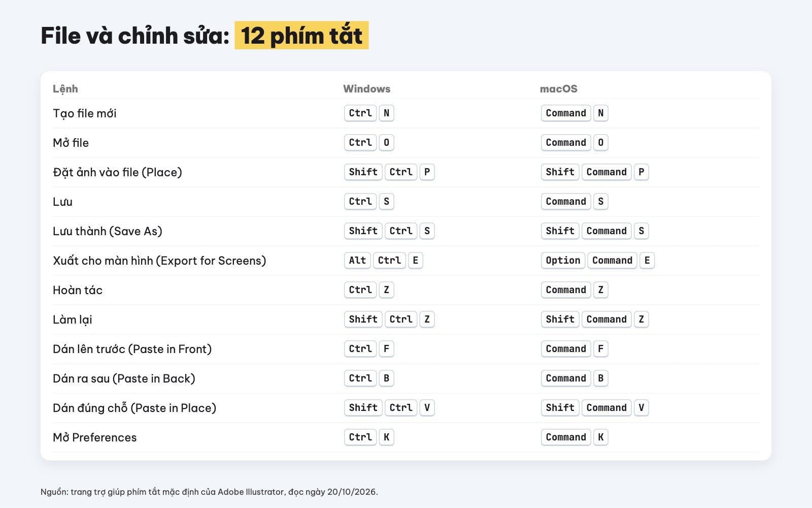
Task: Click the Windows N key for Tạo file mới
Action: tap(386, 113)
